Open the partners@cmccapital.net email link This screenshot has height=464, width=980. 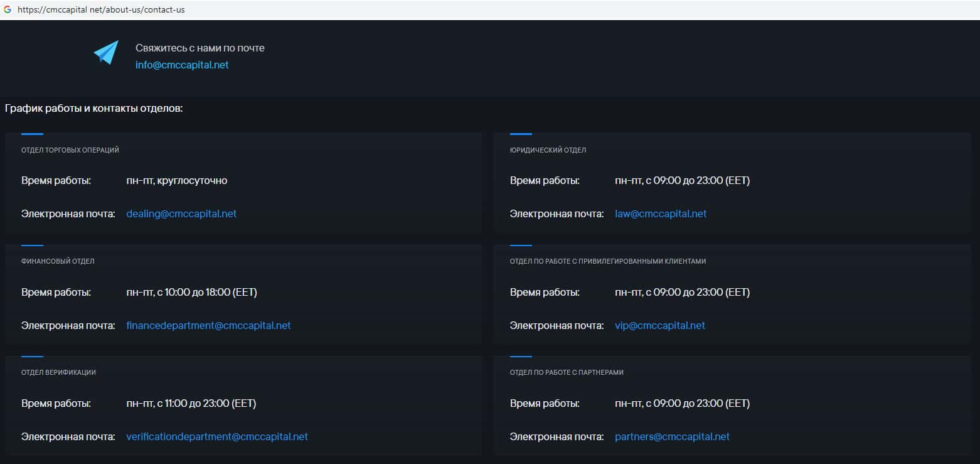[672, 436]
